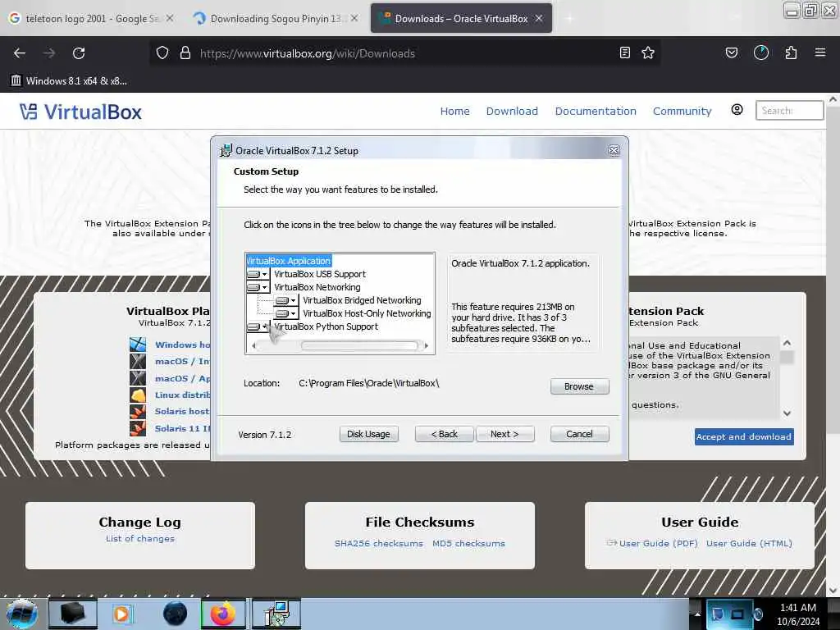This screenshot has height=630, width=840.
Task: Click the license box scroll up arrow
Action: (x=787, y=343)
